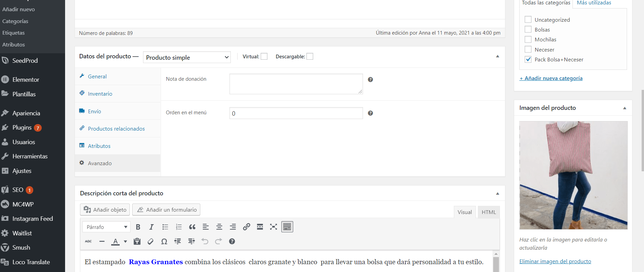The height and width of the screenshot is (272, 644).
Task: Show help tip for Nota de donación
Action: pos(370,80)
